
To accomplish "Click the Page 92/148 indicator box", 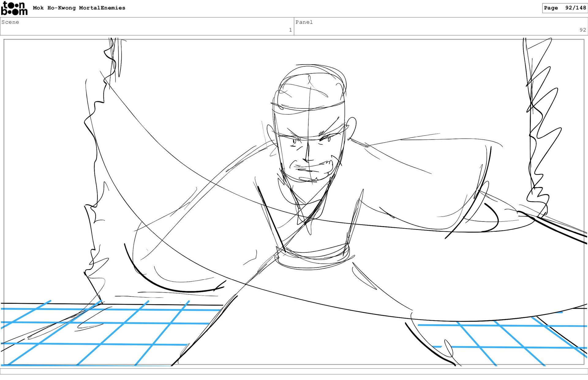I will (x=564, y=8).
